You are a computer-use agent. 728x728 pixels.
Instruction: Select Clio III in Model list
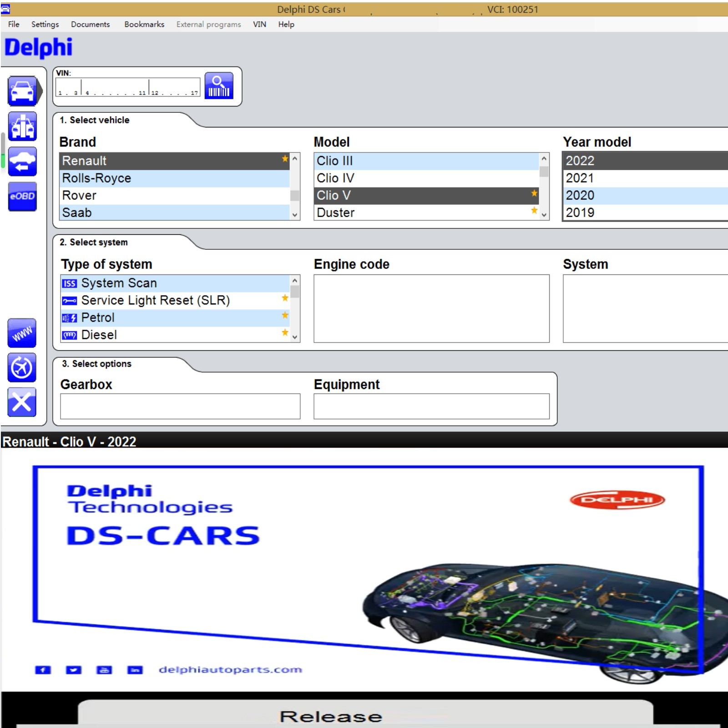pyautogui.click(x=427, y=161)
